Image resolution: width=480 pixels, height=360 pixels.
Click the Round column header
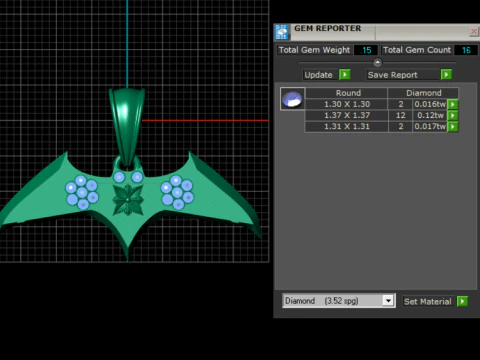click(347, 93)
